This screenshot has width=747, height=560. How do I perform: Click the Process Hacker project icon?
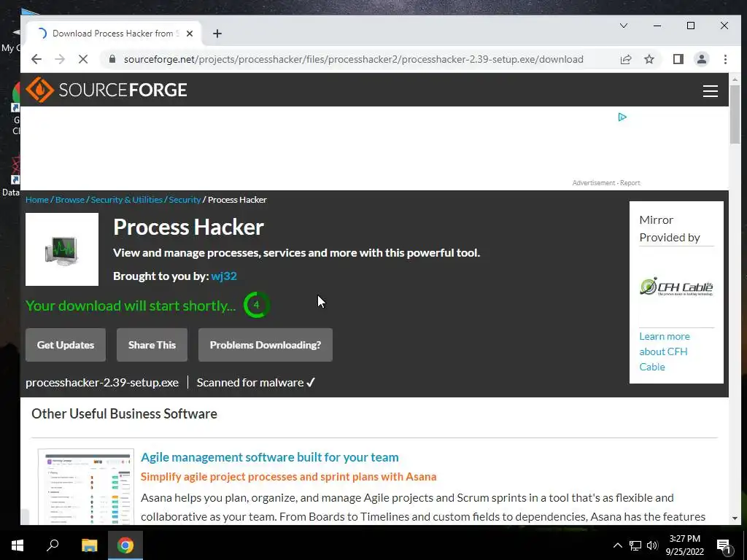62,249
